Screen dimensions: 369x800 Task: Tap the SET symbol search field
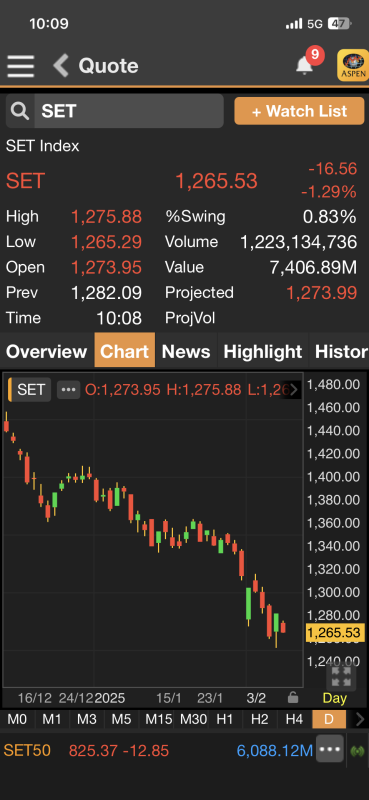pyautogui.click(x=129, y=111)
